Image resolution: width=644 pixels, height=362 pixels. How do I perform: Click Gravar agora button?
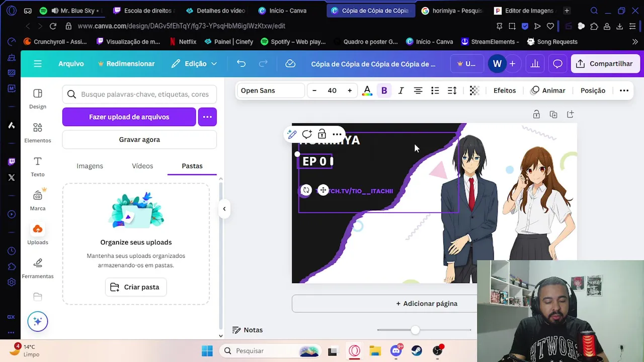[139, 139]
